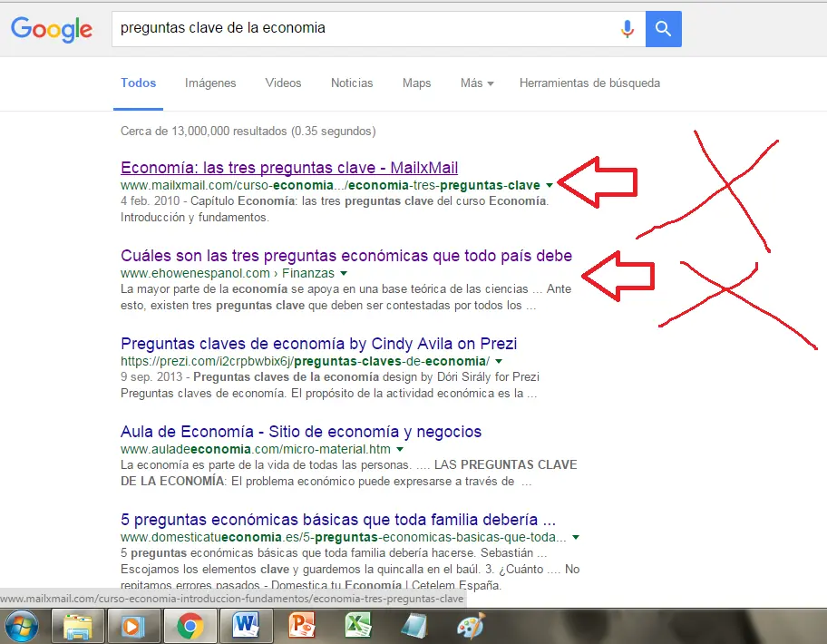Click snippet '9 sep. 2013 - Preguntas claves'

tap(330, 385)
